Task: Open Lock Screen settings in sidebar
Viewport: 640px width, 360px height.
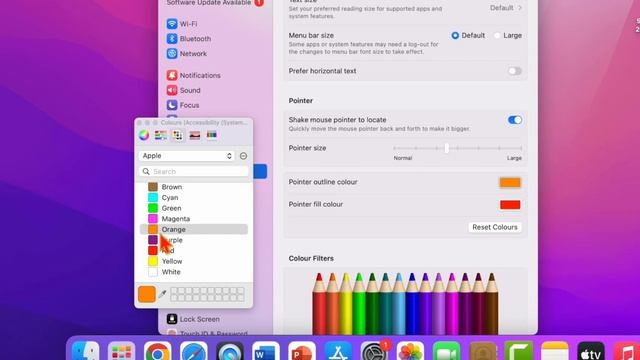Action: (193, 319)
